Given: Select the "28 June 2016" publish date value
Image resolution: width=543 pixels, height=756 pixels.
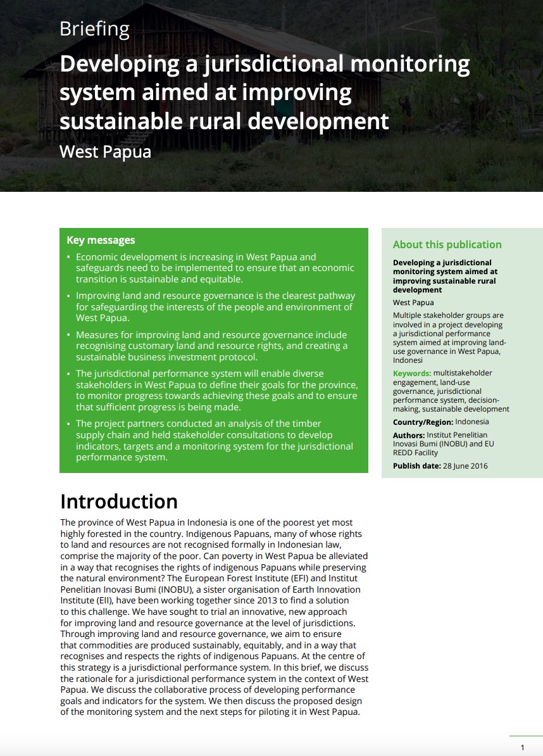Looking at the screenshot, I should pyautogui.click(x=465, y=466).
